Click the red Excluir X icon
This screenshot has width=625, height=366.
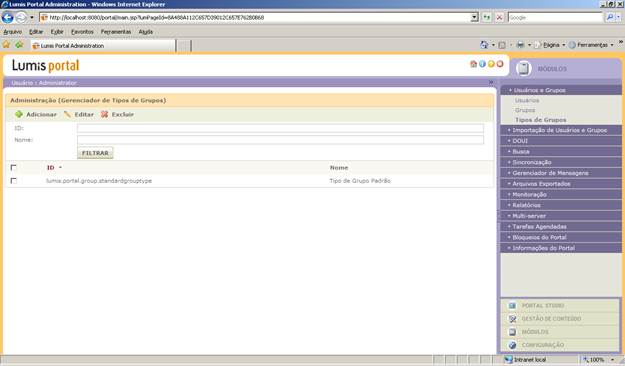coord(104,114)
